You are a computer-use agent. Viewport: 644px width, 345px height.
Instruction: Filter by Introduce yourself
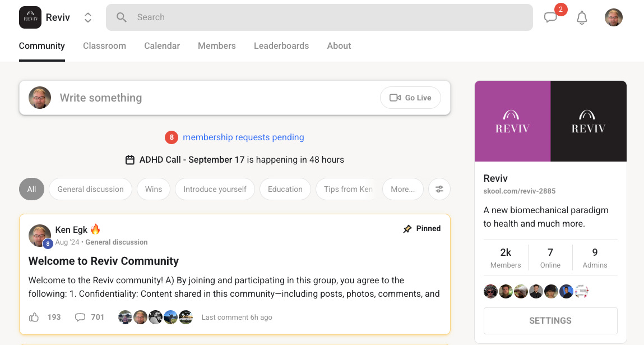(215, 189)
